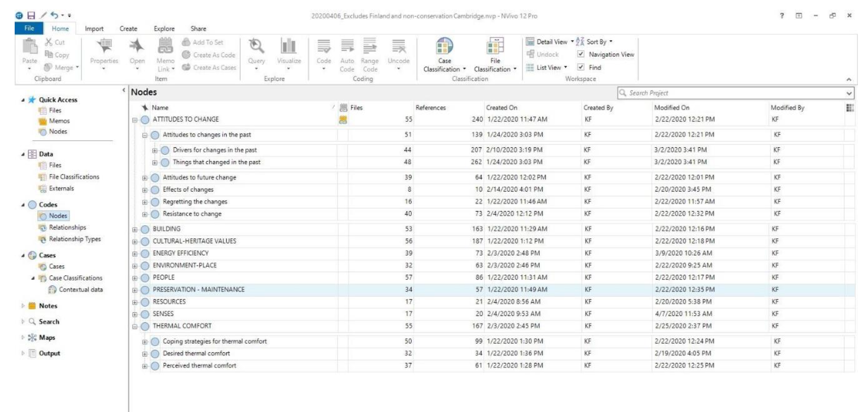
Task: Open the File tab
Action: 29,28
